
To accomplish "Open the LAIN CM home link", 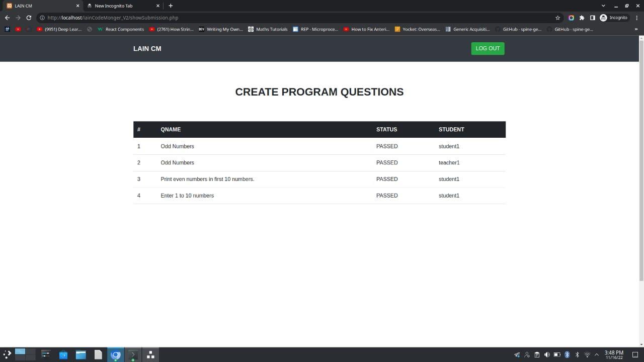I will tap(147, 49).
